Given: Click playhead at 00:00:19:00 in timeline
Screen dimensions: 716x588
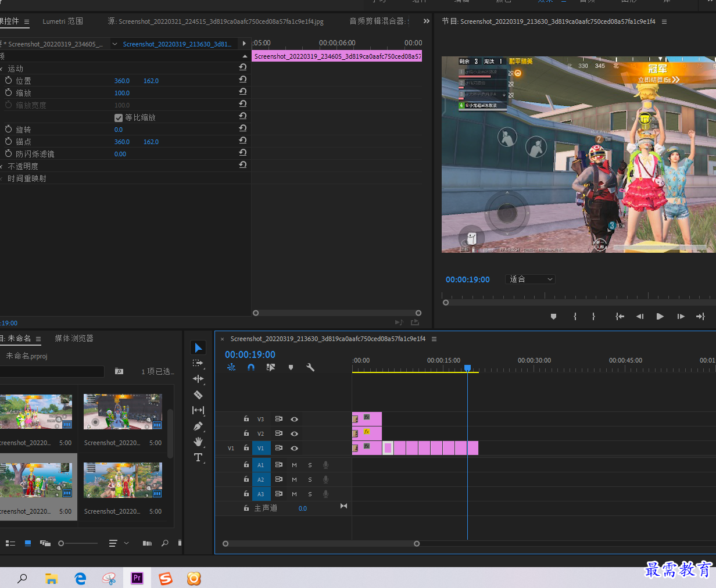Looking at the screenshot, I should coord(467,368).
